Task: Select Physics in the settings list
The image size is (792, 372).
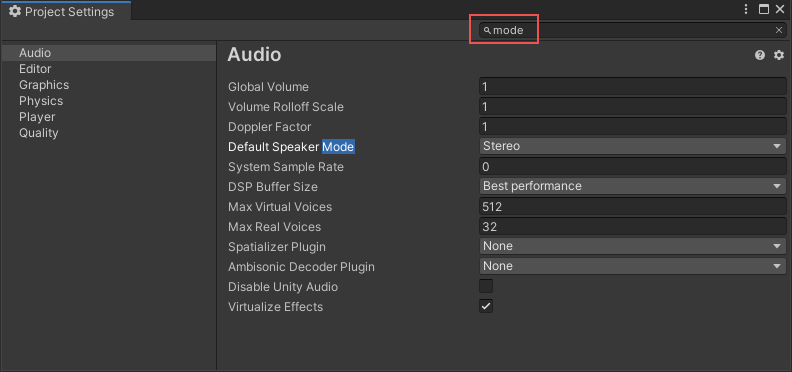Action: click(109, 101)
